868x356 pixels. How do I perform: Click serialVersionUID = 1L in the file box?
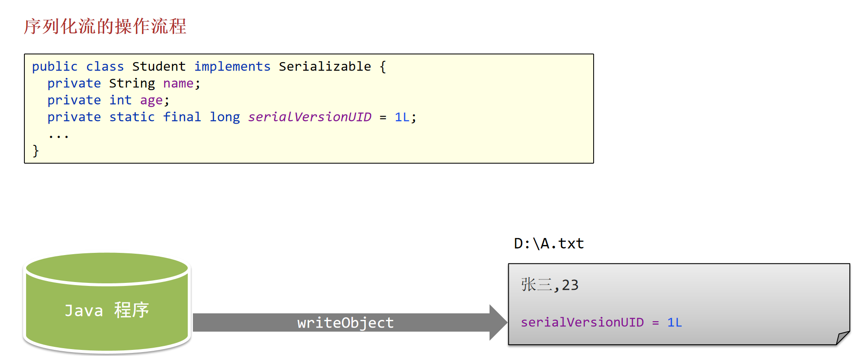coord(601,322)
